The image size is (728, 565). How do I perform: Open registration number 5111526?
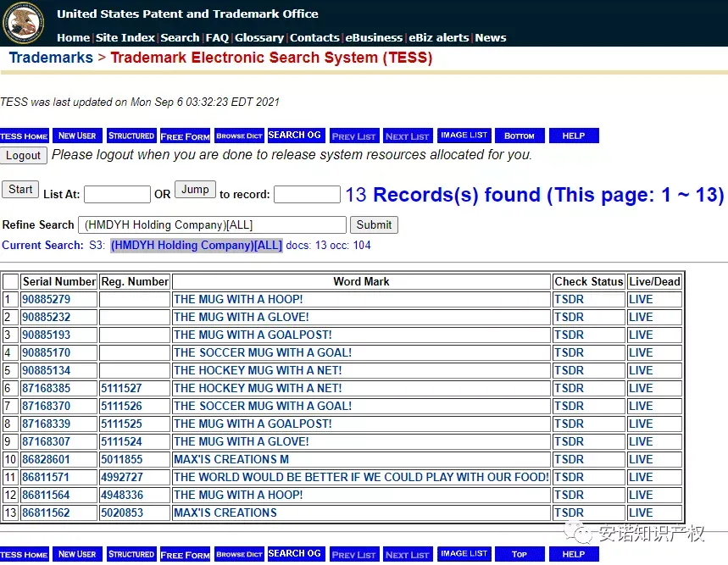tap(122, 406)
